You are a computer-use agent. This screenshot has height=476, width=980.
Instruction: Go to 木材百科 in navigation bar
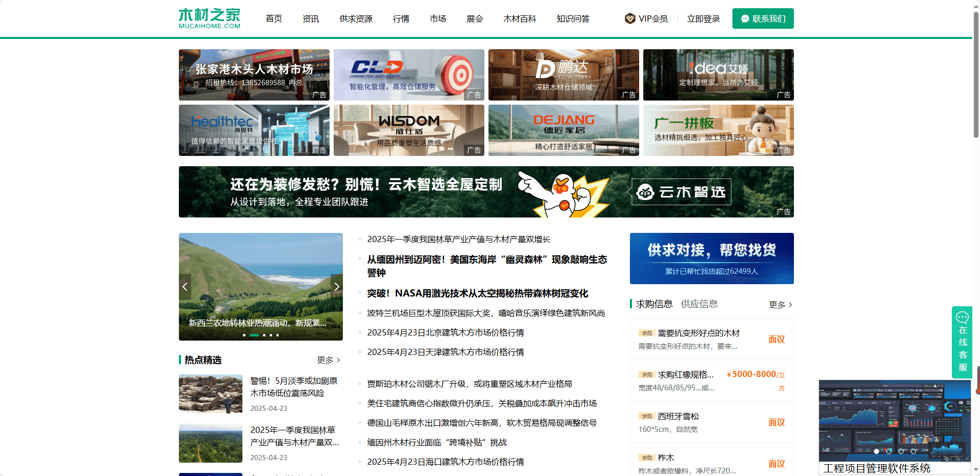pyautogui.click(x=519, y=18)
